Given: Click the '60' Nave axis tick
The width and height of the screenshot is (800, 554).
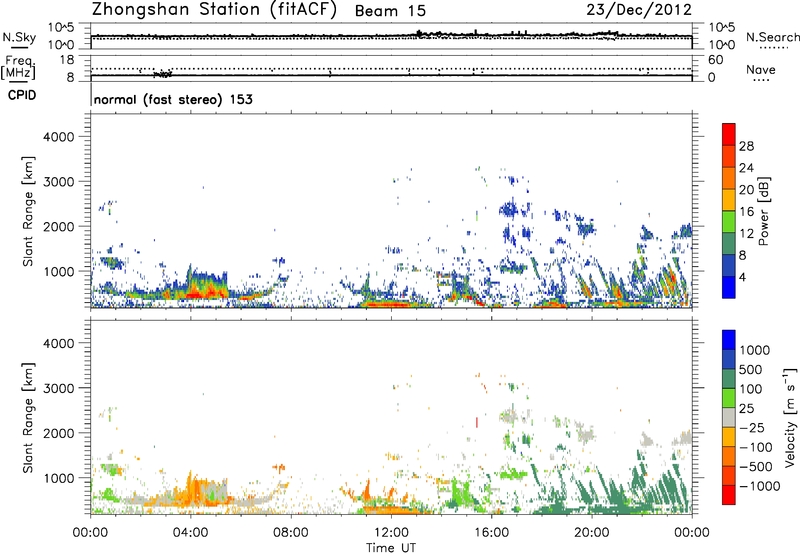Looking at the screenshot, I should click(x=715, y=60).
